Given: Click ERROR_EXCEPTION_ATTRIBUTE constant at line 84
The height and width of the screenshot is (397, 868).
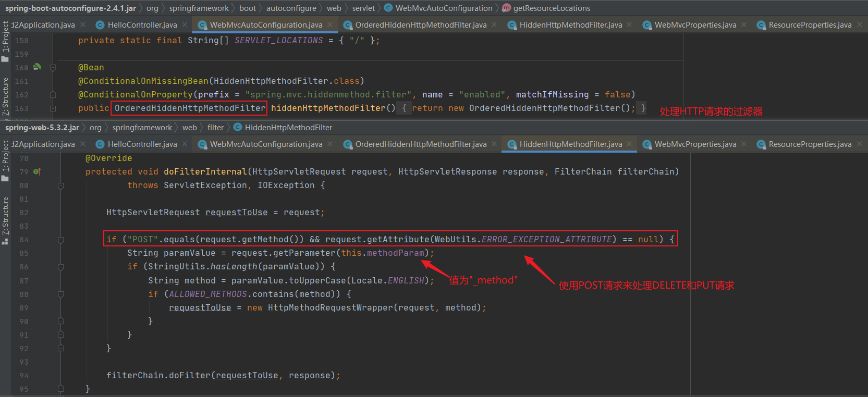Looking at the screenshot, I should pos(546,239).
